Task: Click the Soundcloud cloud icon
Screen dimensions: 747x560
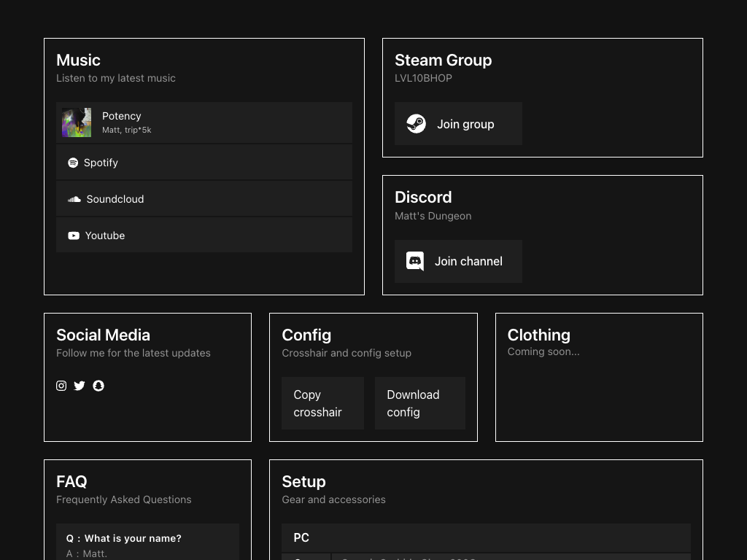Action: tap(74, 199)
